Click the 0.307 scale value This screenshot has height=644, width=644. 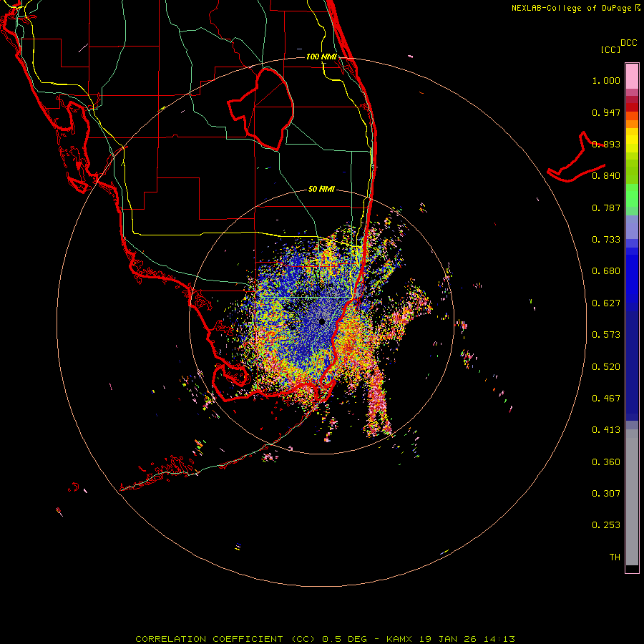606,494
